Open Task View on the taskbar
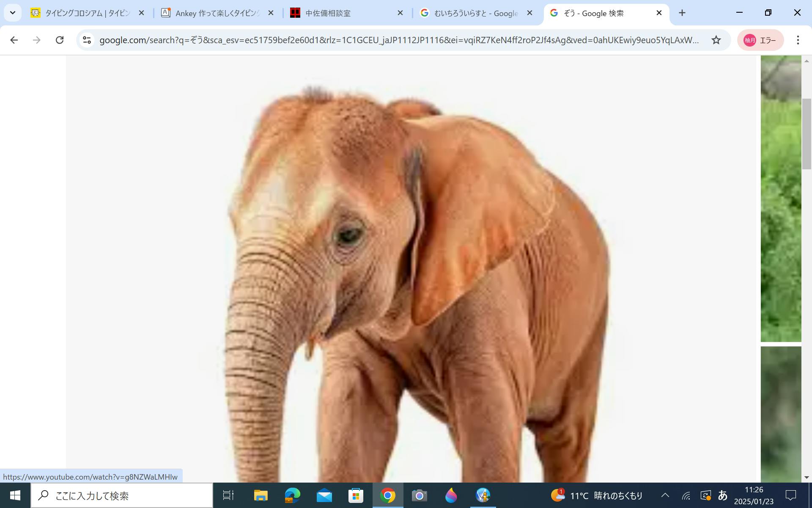The image size is (812, 508). click(228, 495)
